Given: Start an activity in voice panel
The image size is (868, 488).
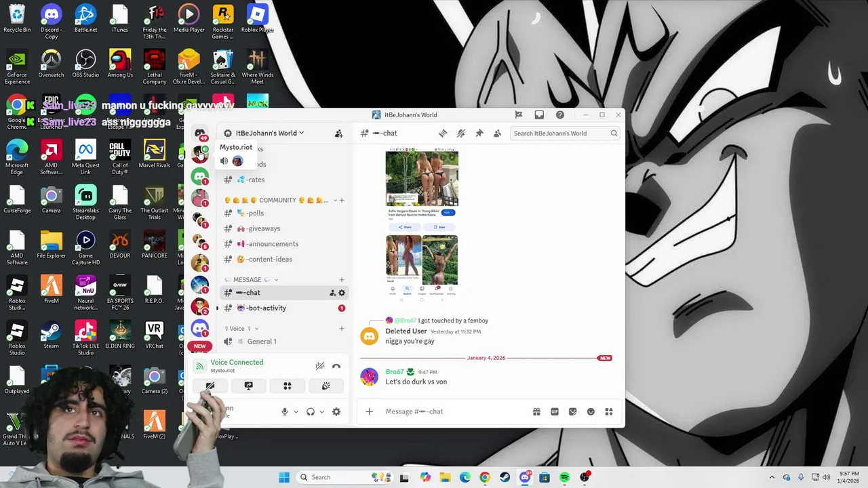Looking at the screenshot, I should pyautogui.click(x=288, y=386).
